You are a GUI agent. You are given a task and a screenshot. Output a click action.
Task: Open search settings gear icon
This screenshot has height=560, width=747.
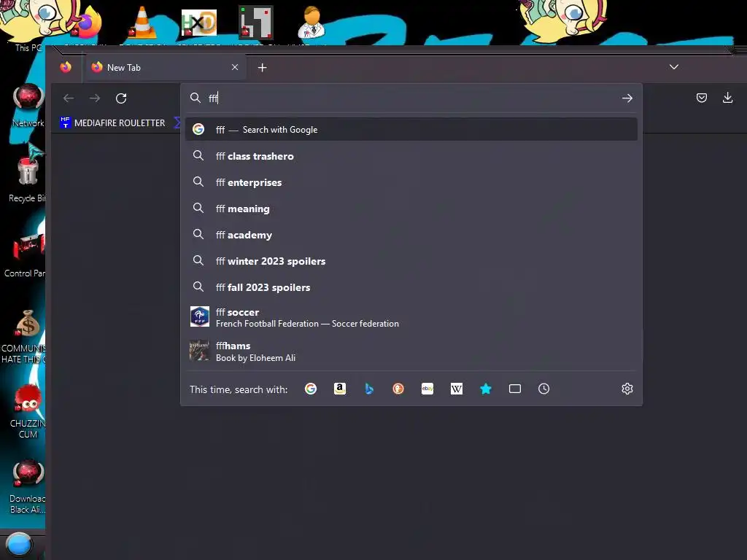click(627, 389)
